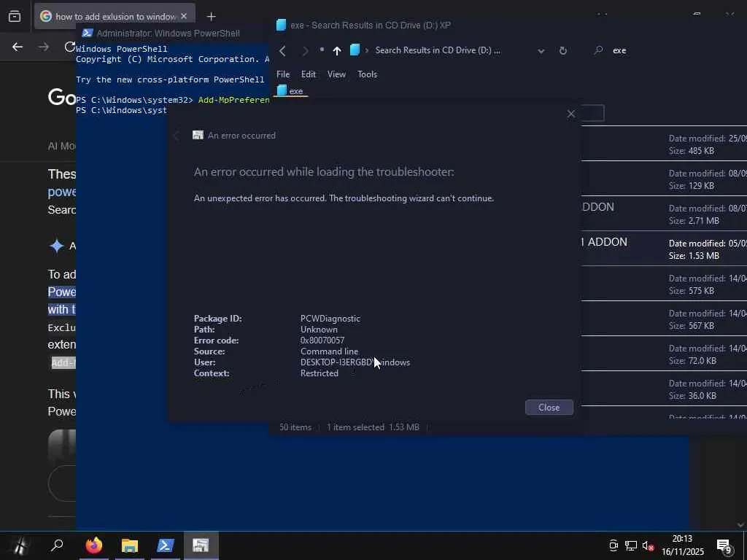Open File Explorer from the taskbar
747x560 pixels.
(130, 545)
